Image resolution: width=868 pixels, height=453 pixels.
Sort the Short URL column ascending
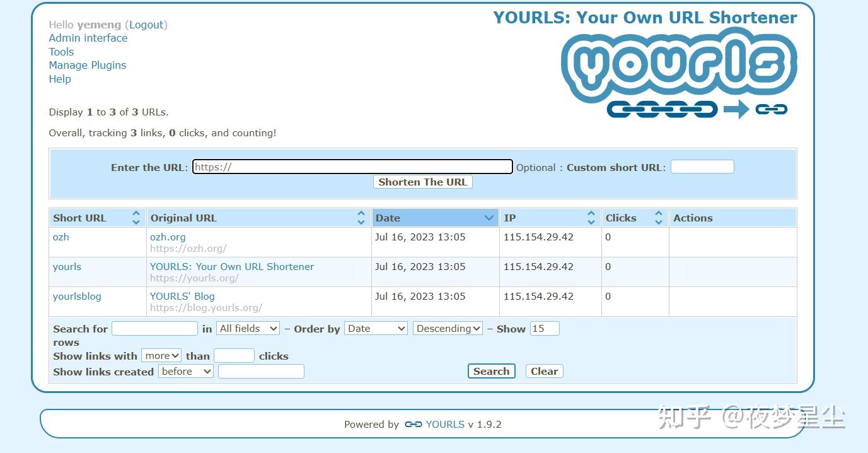click(136, 214)
